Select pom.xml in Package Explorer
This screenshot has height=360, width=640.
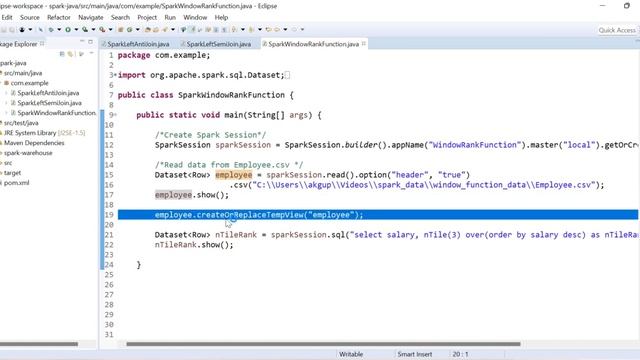pos(16,183)
